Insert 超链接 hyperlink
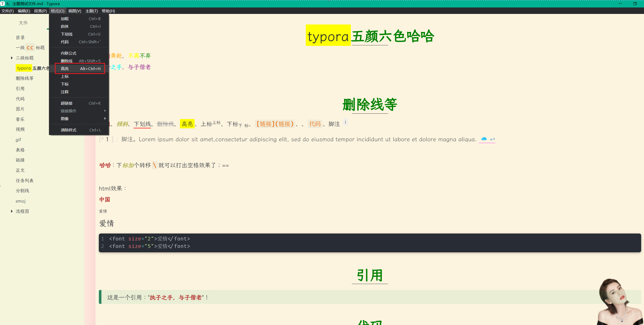The height and width of the screenshot is (325, 644). pos(79,103)
